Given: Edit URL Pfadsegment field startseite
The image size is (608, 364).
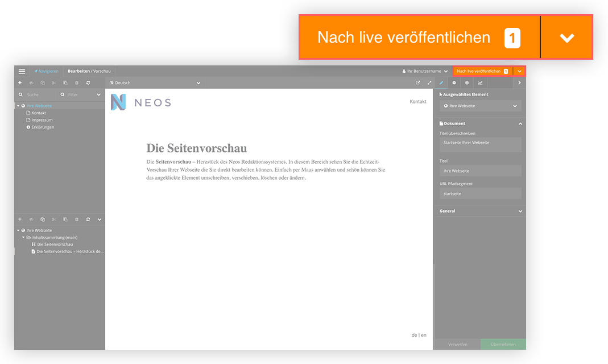Looking at the screenshot, I should [x=481, y=194].
